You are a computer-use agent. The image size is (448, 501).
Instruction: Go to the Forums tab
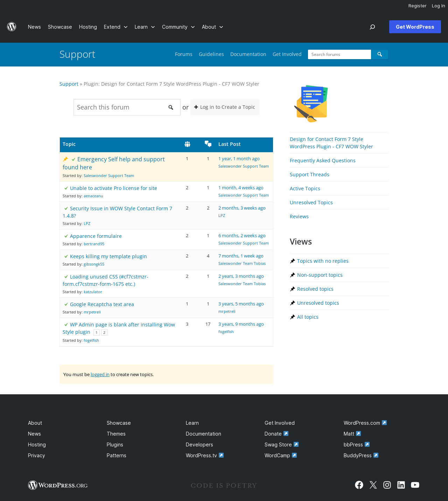click(184, 54)
